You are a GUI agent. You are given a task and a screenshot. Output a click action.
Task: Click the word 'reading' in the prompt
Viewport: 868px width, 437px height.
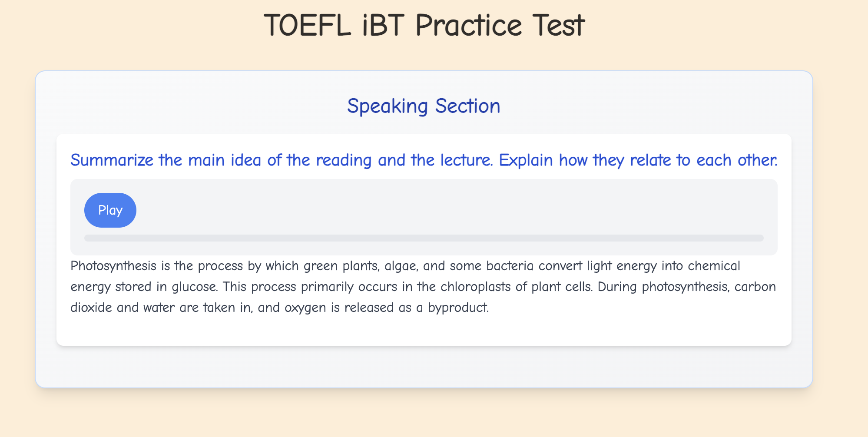343,160
